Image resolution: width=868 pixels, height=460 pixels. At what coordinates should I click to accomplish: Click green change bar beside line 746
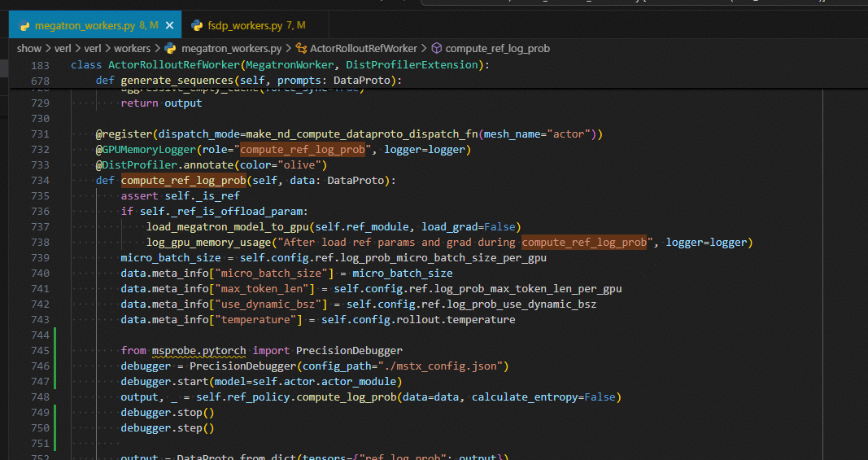[x=55, y=366]
